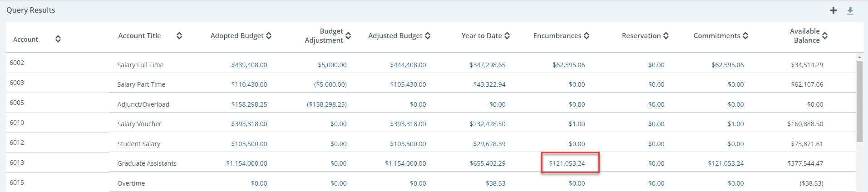Open account 6013

pos(17,162)
